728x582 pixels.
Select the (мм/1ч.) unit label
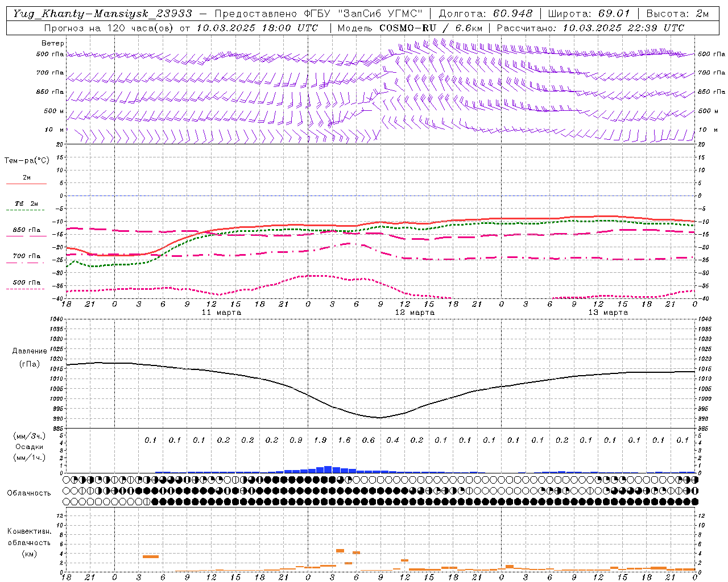pos(29,458)
